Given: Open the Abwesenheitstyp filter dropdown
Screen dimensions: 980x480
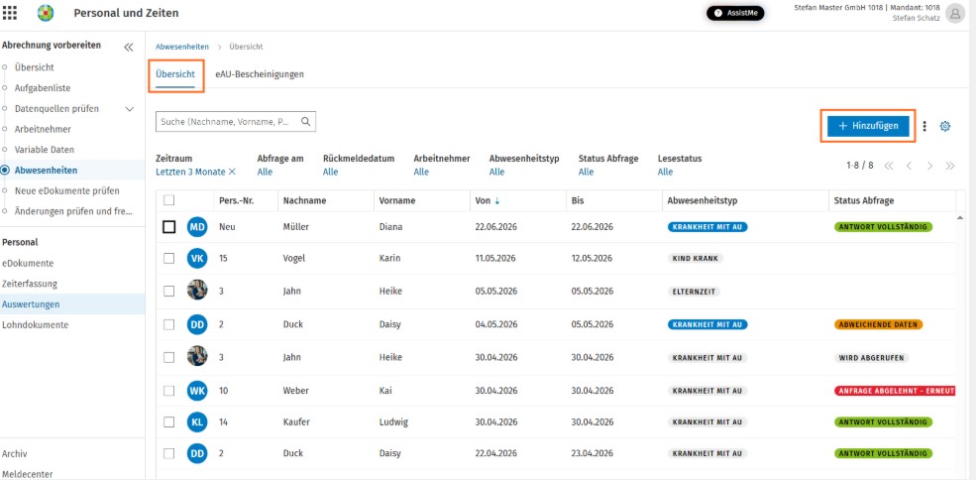Looking at the screenshot, I should point(496,173).
